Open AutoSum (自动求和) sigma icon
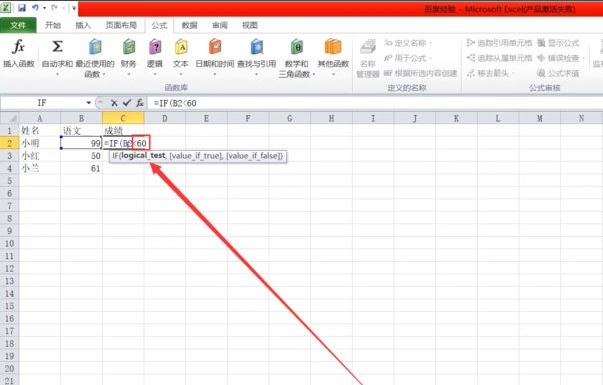The height and width of the screenshot is (385, 603). [x=57, y=47]
